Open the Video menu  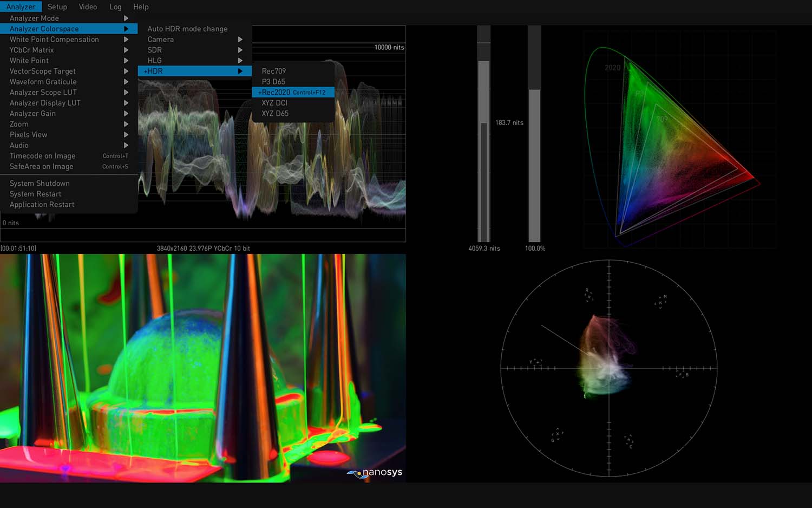tap(88, 7)
